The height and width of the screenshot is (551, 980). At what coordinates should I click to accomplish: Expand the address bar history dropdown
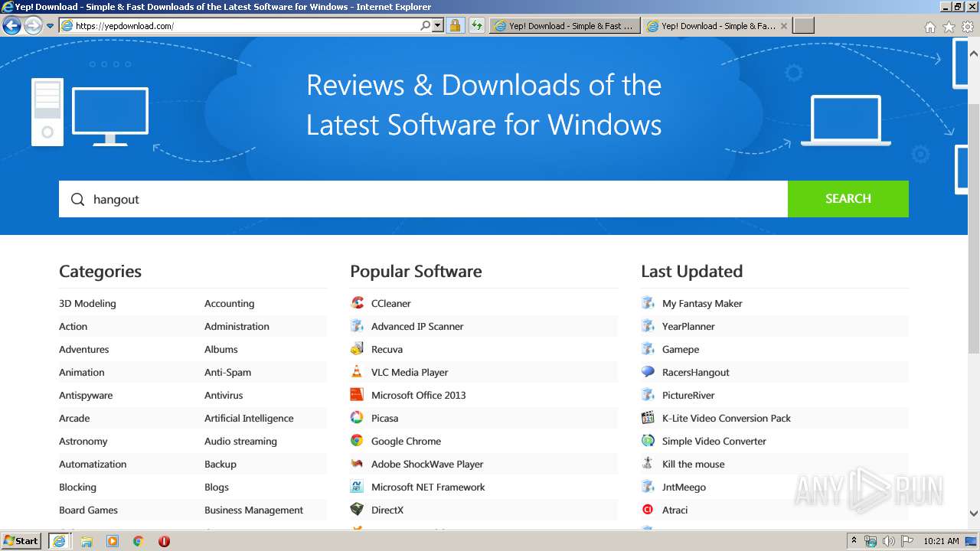(438, 25)
